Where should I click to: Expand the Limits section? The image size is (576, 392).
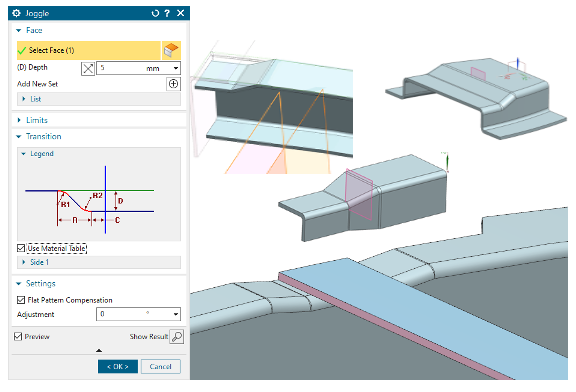[19, 120]
